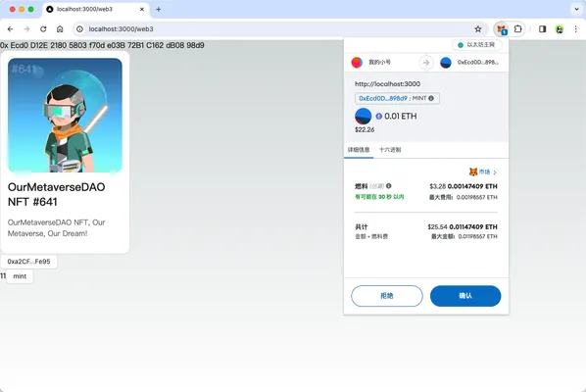Click the info icon next to MINT
Image resolution: width=586 pixels, height=392 pixels.
click(431, 98)
